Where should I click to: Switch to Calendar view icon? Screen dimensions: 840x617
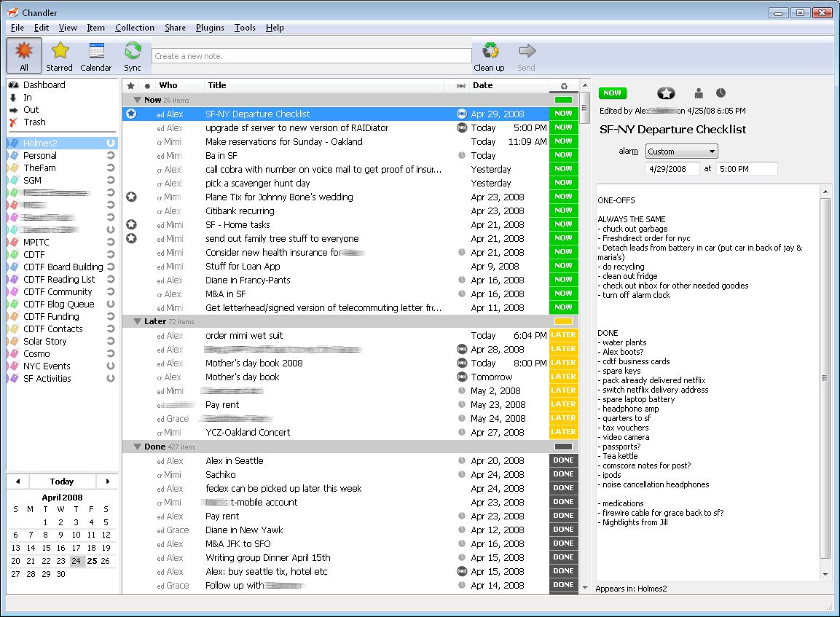point(95,55)
